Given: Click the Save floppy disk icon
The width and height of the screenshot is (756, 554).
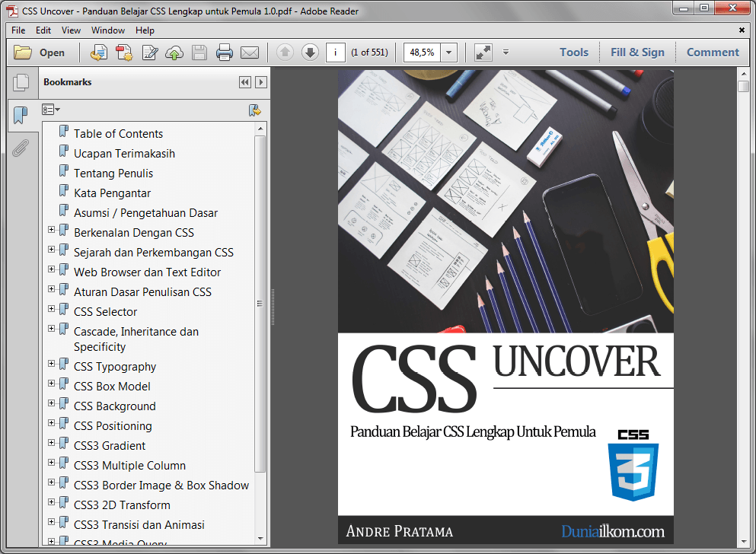Looking at the screenshot, I should pyautogui.click(x=199, y=53).
